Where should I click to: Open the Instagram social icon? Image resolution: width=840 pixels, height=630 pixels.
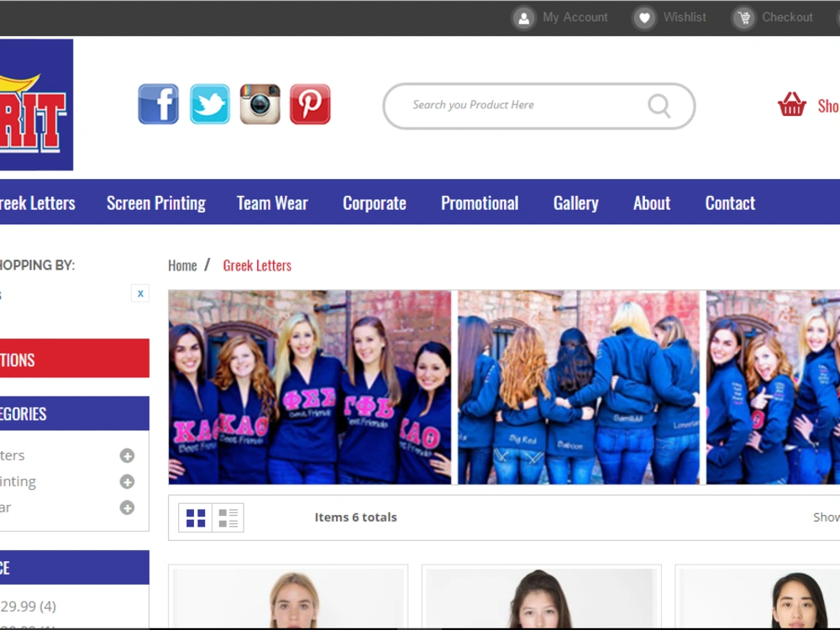(260, 104)
